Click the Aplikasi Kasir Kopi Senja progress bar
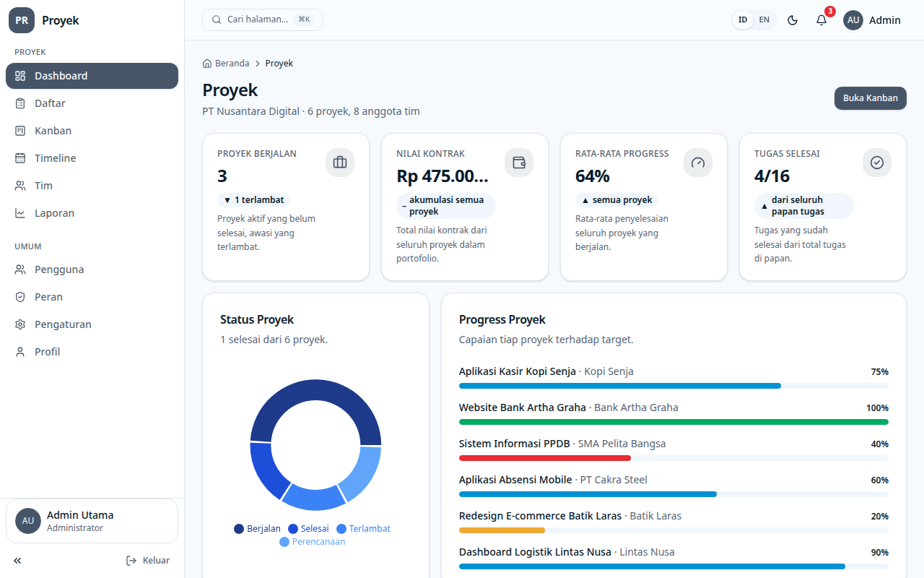 674,386
